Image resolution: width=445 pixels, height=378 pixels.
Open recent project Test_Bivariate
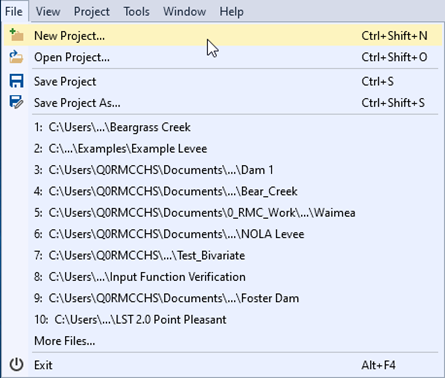click(x=223, y=255)
